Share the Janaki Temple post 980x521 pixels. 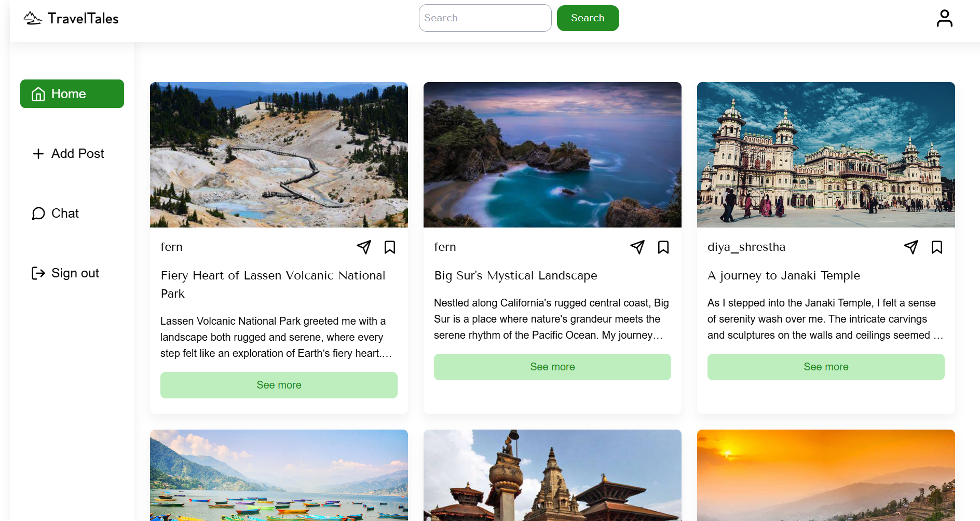[x=911, y=247]
